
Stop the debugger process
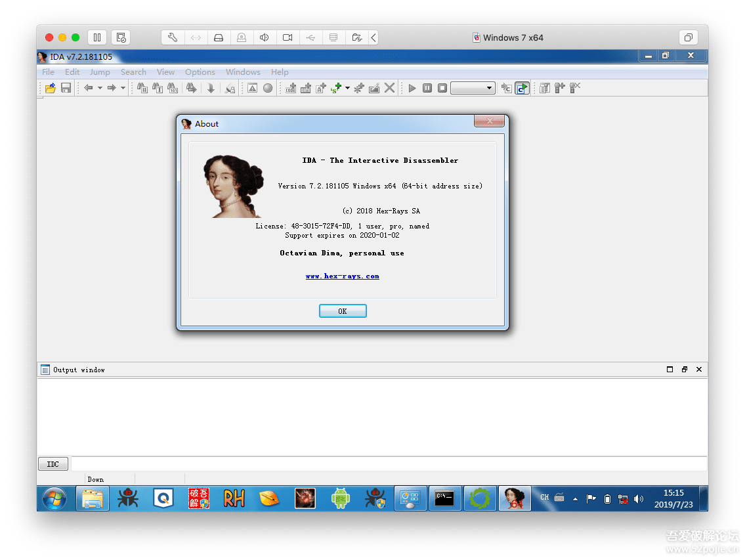442,88
